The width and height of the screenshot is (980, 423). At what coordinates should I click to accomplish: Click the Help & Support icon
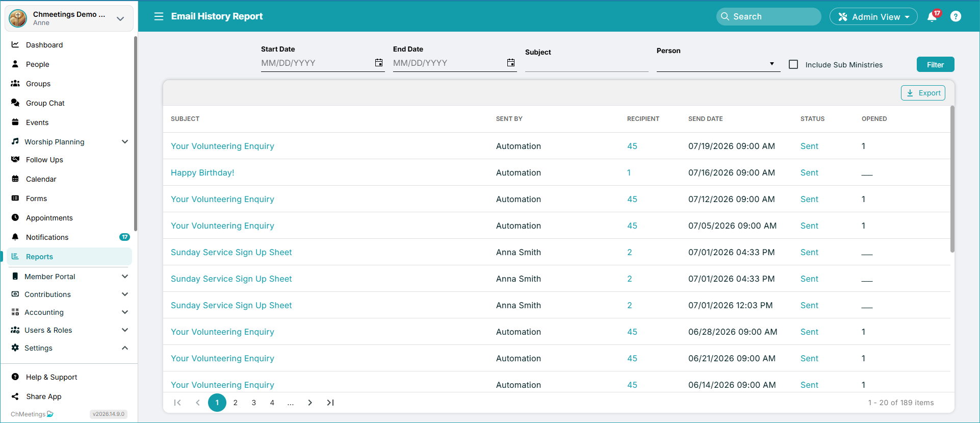[15, 377]
